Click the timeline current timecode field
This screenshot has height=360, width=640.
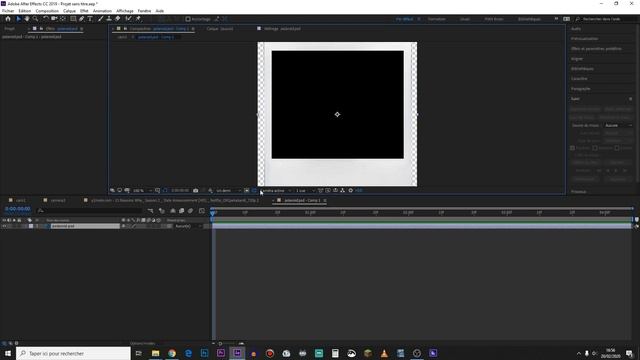[x=18, y=209]
